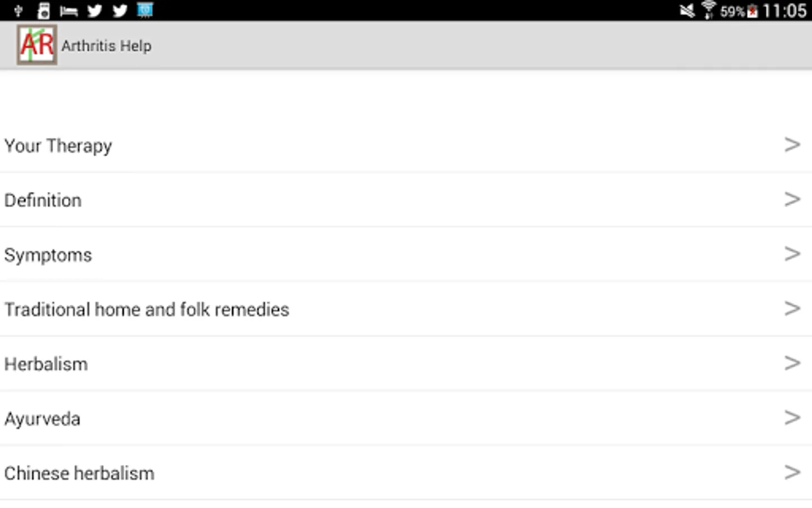Tap the chevron on the Ayurveda row
Screen dimensions: 812x508
(792, 418)
